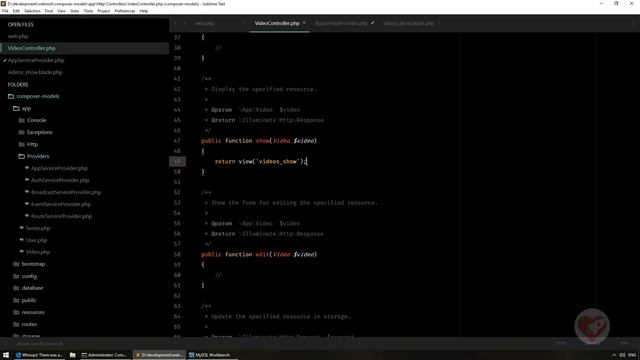Viewport: 640px width, 360px height.
Task: Switch to the videos_show.blade.php tab
Action: pos(409,23)
